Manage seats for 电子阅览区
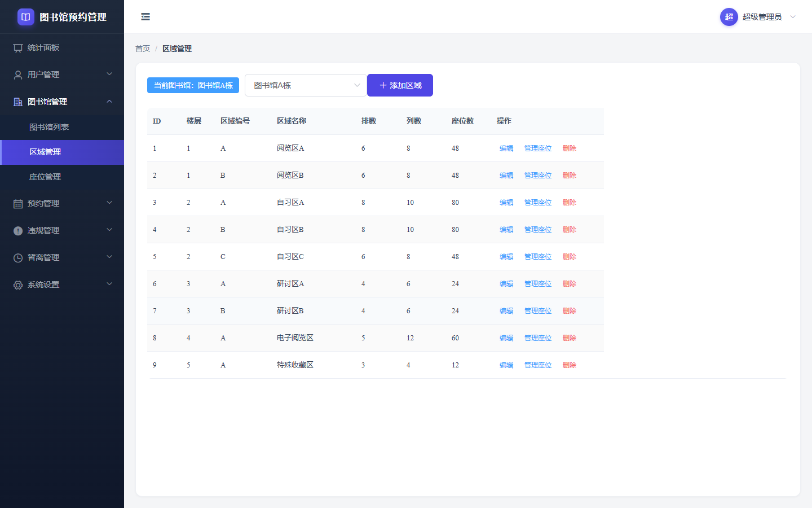Viewport: 812px width, 508px height. click(x=538, y=338)
